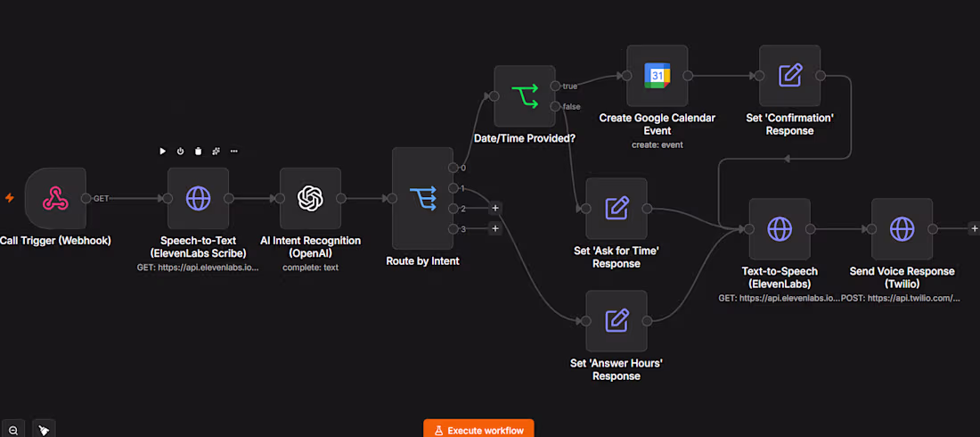Deactivate Speech-to-Text node via power icon
The width and height of the screenshot is (980, 437).
click(x=181, y=151)
